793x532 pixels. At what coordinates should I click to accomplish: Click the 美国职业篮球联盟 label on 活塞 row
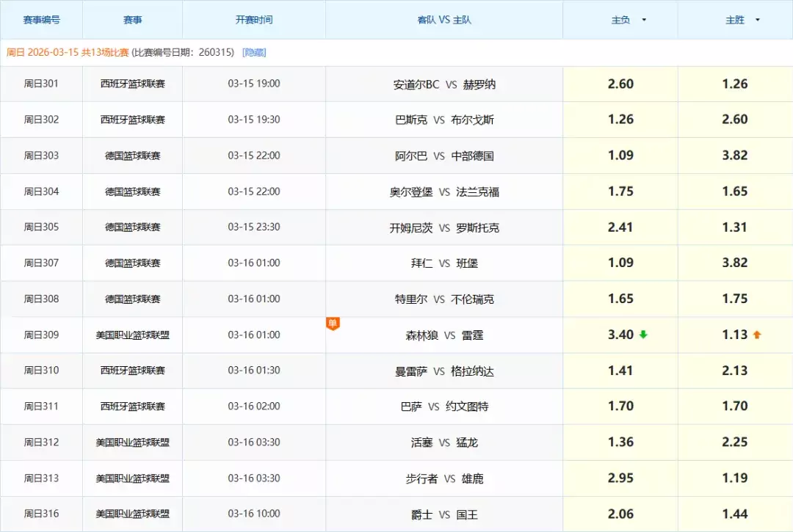132,442
